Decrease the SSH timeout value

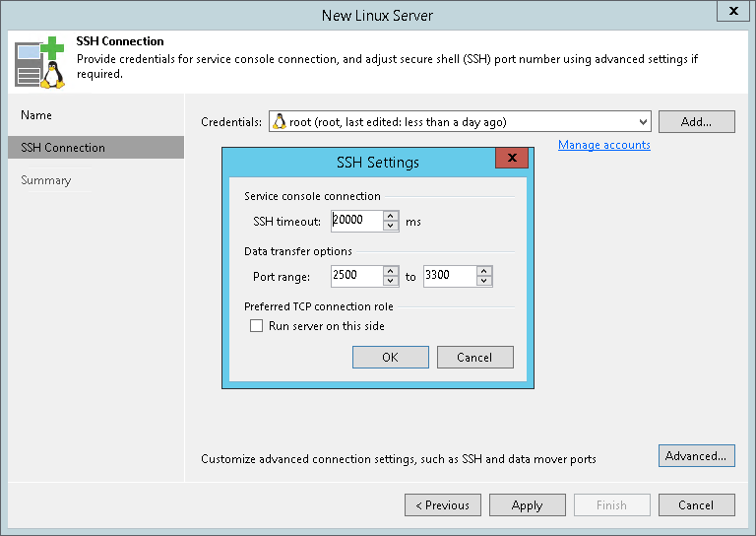[x=391, y=226]
